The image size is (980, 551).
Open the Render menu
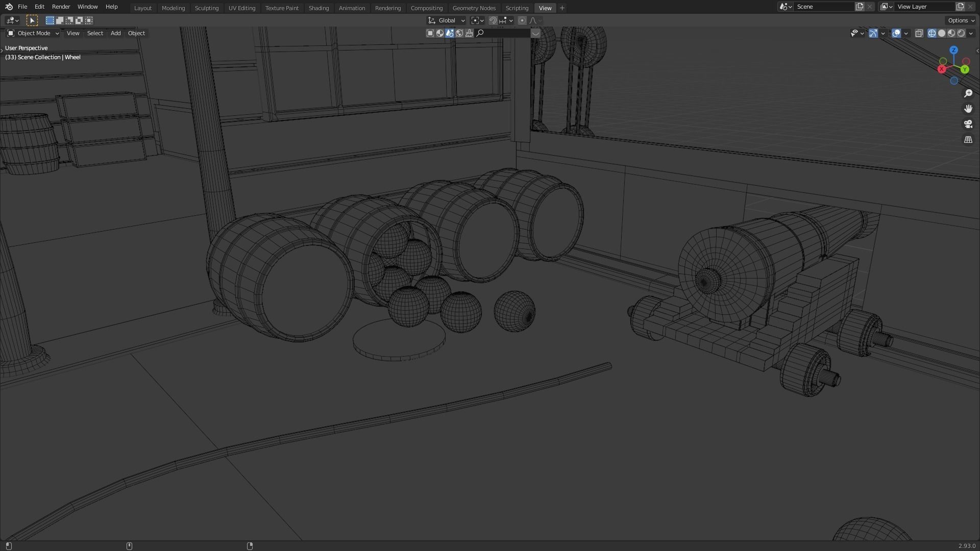coord(61,7)
